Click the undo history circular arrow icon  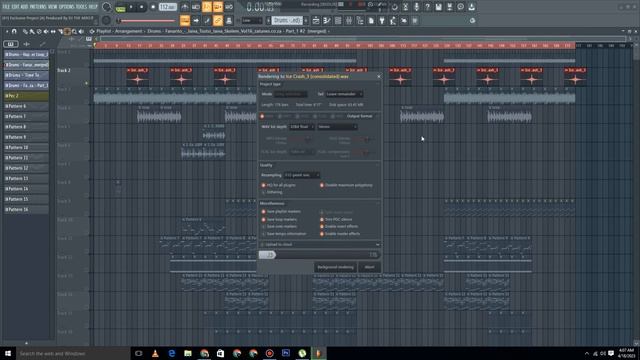pyautogui.click(x=394, y=7)
